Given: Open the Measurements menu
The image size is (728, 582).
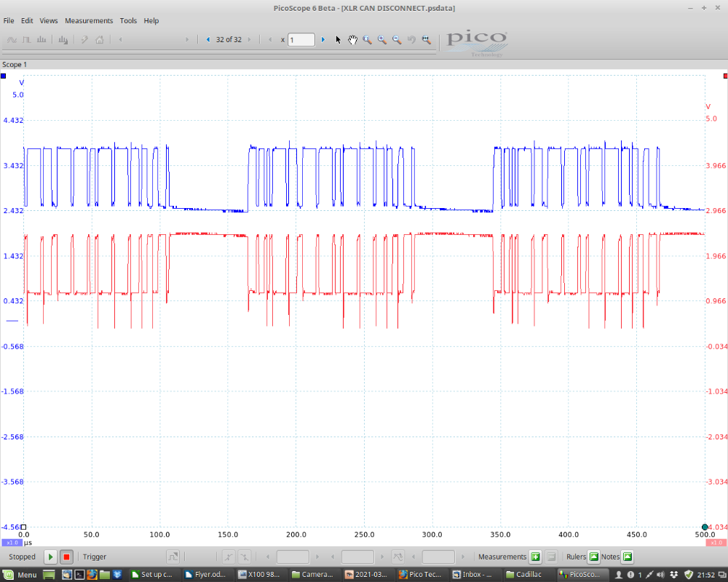Looking at the screenshot, I should coord(89,21).
